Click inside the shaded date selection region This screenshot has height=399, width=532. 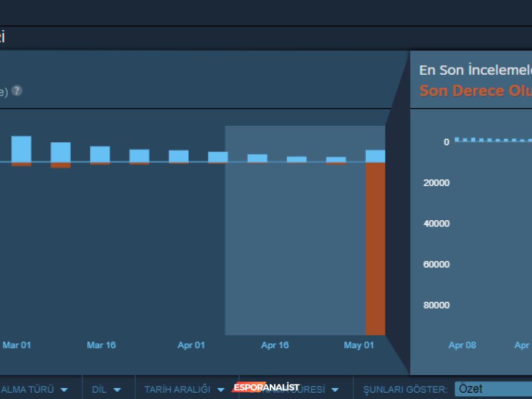click(x=291, y=234)
